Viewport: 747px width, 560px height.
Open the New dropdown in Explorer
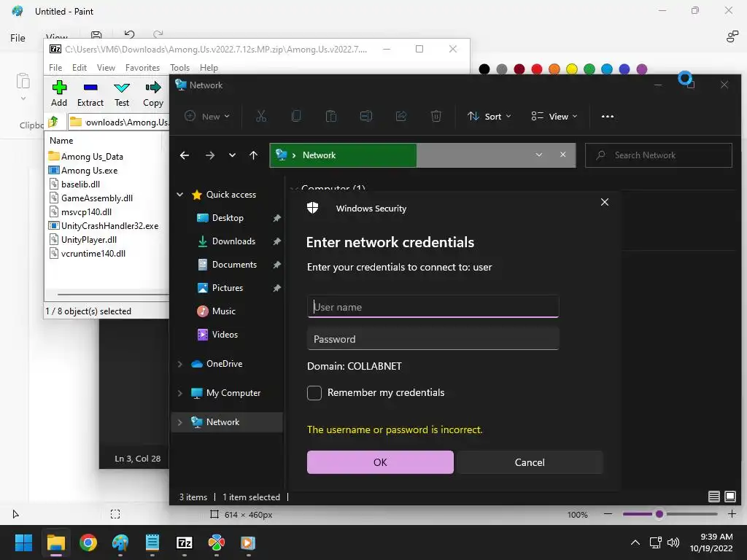pos(207,116)
